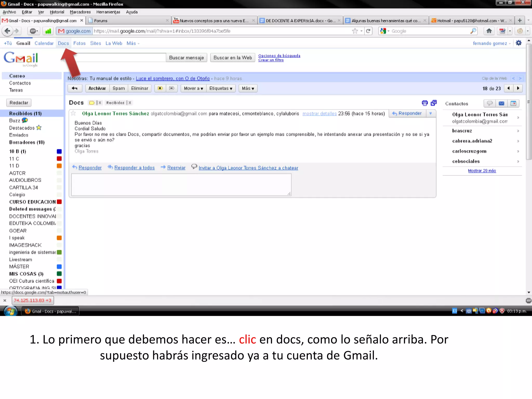Click the contacts panel chat bubble icon

tap(490, 103)
